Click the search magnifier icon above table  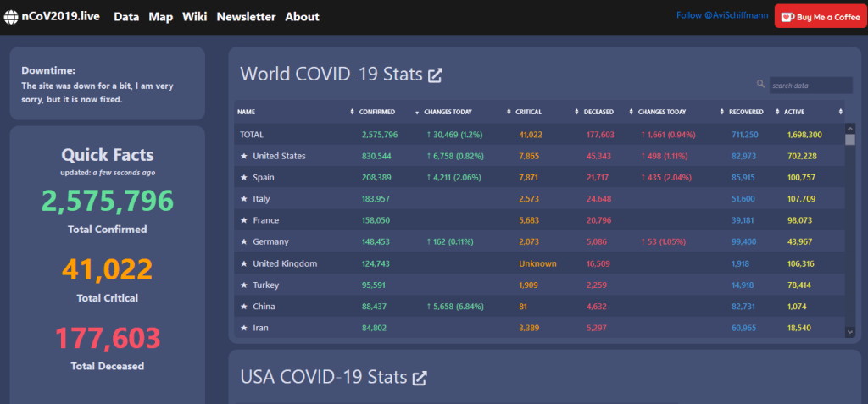(760, 84)
